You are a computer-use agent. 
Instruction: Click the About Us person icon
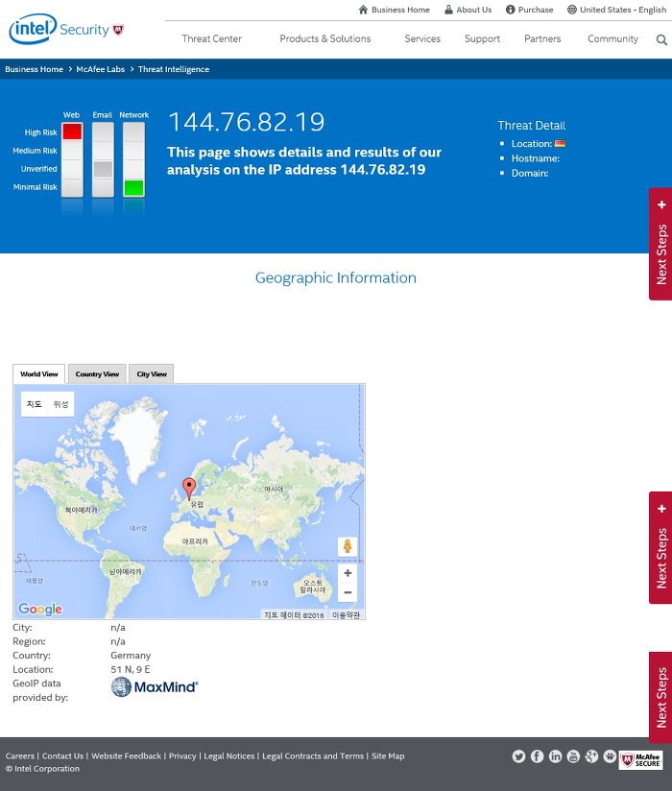(x=448, y=10)
